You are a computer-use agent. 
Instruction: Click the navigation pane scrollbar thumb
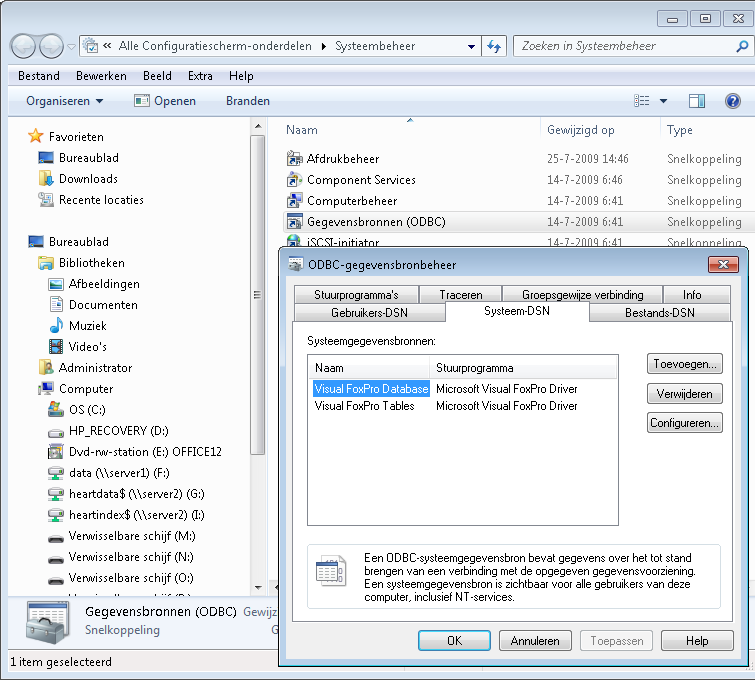pos(258,295)
